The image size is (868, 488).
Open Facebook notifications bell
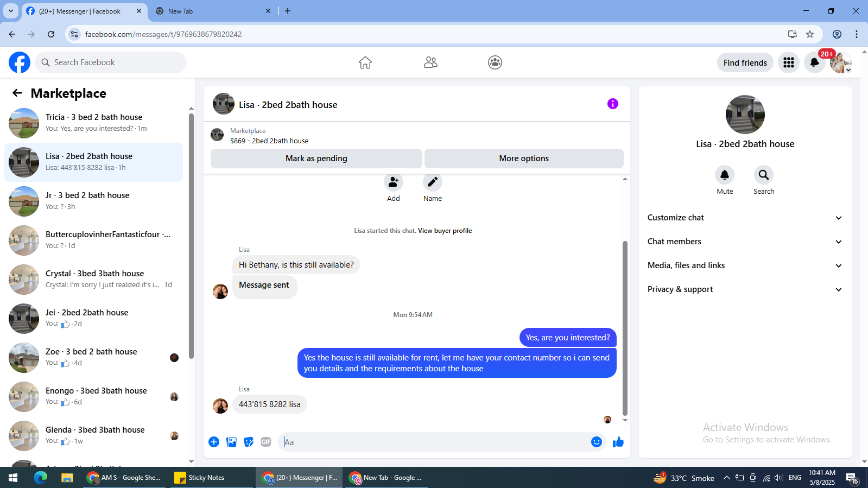coord(814,62)
